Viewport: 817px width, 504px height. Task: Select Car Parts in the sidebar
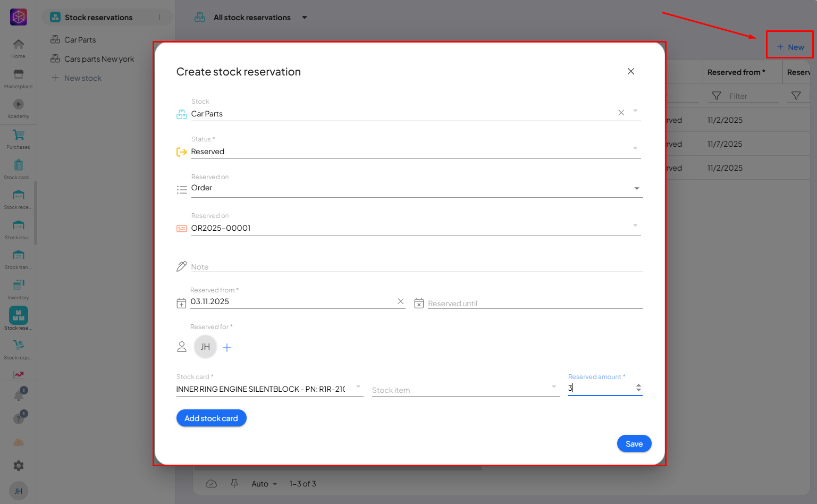pyautogui.click(x=80, y=40)
